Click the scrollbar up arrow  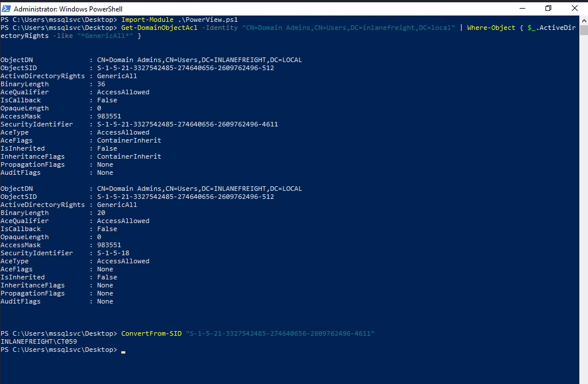(583, 20)
